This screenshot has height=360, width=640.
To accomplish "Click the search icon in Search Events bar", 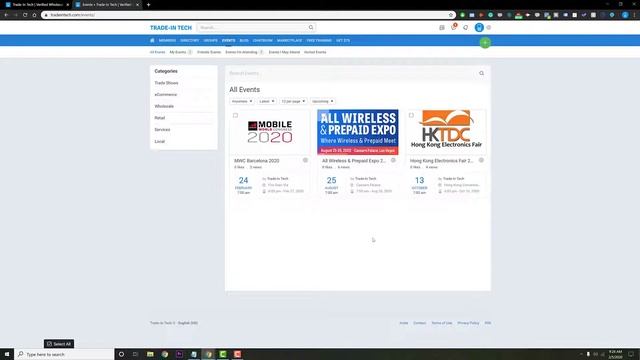I will (482, 73).
